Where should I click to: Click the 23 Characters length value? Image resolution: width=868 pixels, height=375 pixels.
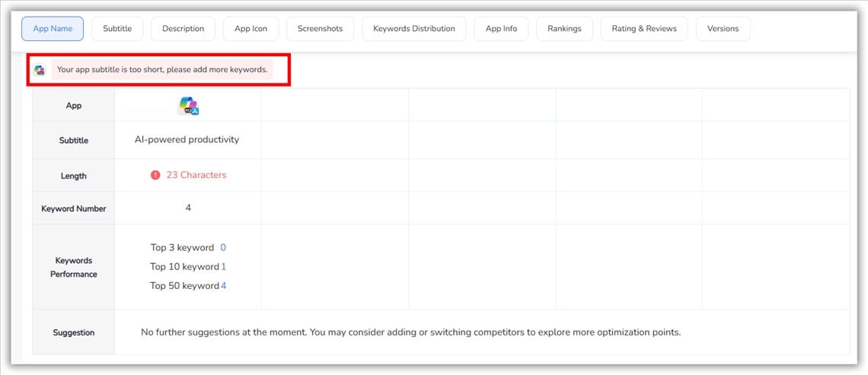click(196, 175)
